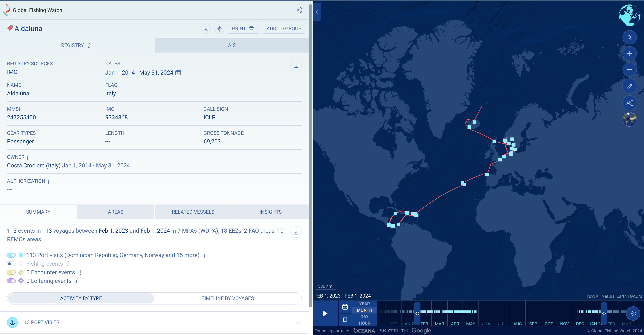Viewport: 644px width, 335px height.
Task: Click the Print button
Action: click(243, 29)
